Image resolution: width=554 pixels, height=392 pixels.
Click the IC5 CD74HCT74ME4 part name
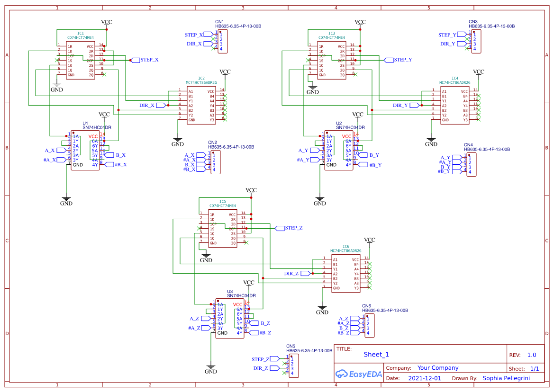223,205
